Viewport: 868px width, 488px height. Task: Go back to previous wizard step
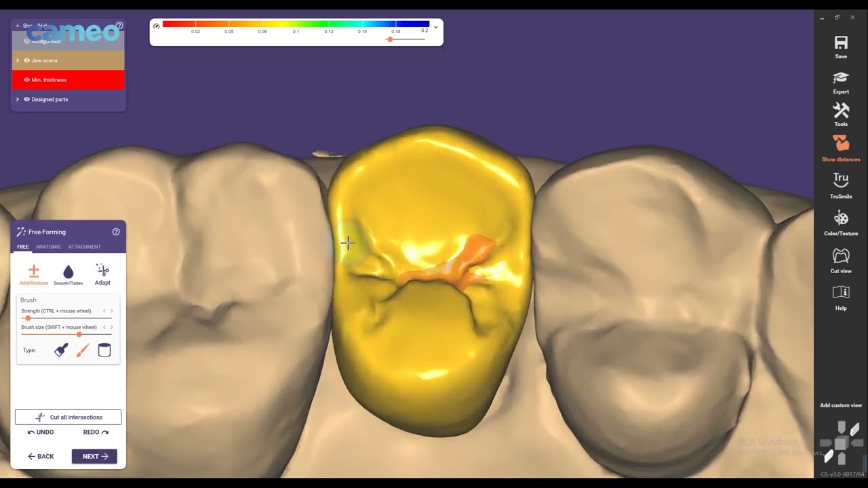tap(41, 456)
